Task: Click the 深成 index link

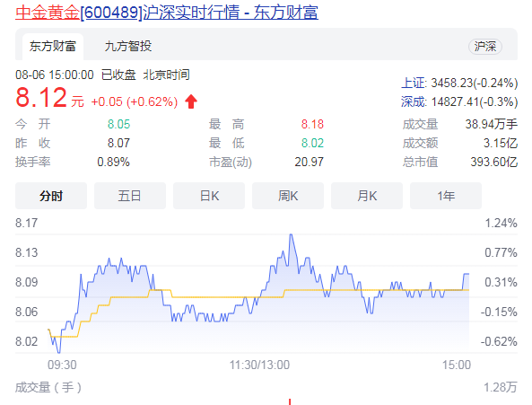Action: click(x=414, y=101)
